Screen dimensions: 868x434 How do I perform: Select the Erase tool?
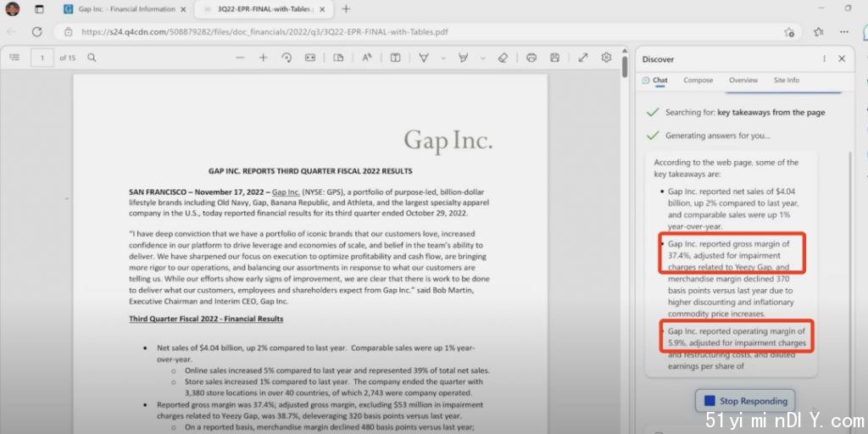click(x=503, y=58)
